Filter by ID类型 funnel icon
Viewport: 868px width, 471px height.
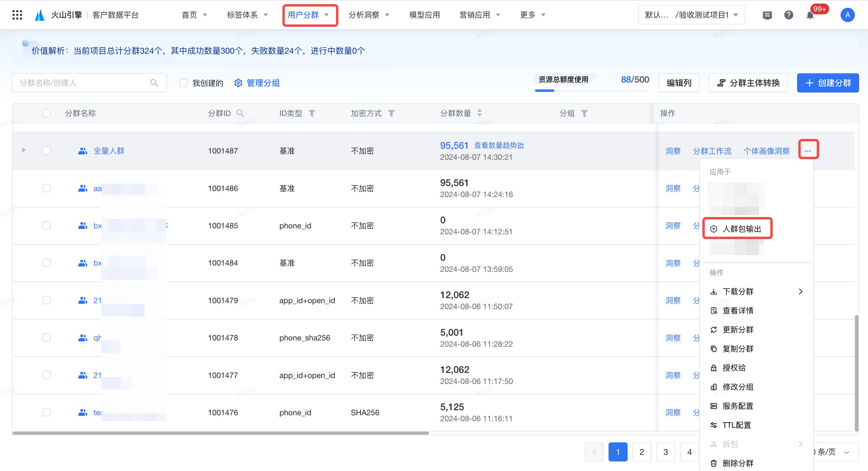[x=312, y=113]
